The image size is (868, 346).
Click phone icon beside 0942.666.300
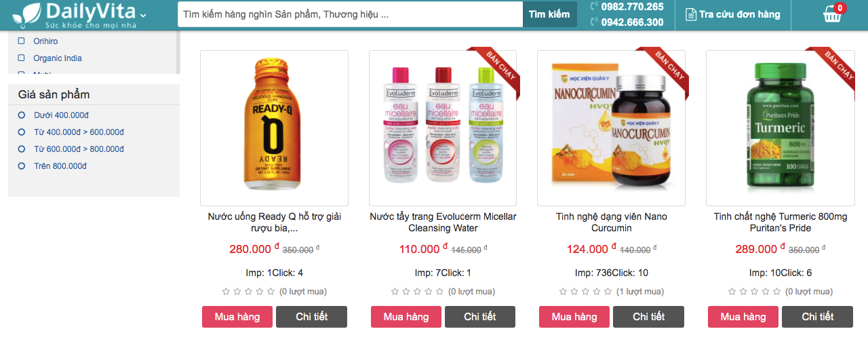point(595,22)
